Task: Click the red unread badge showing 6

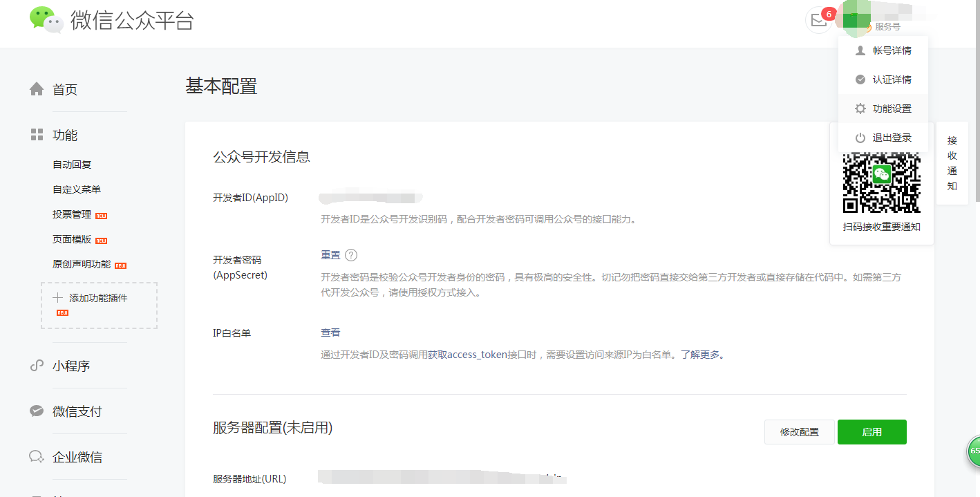Action: pos(828,14)
